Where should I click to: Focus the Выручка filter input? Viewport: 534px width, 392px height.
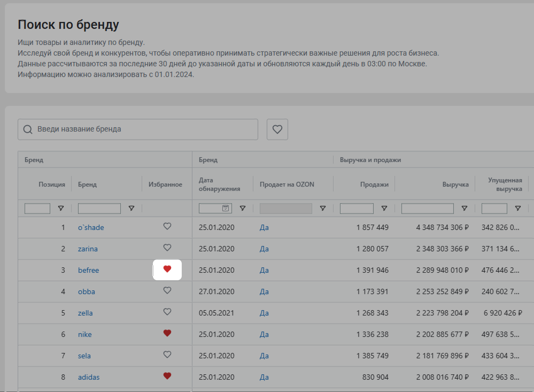point(427,208)
